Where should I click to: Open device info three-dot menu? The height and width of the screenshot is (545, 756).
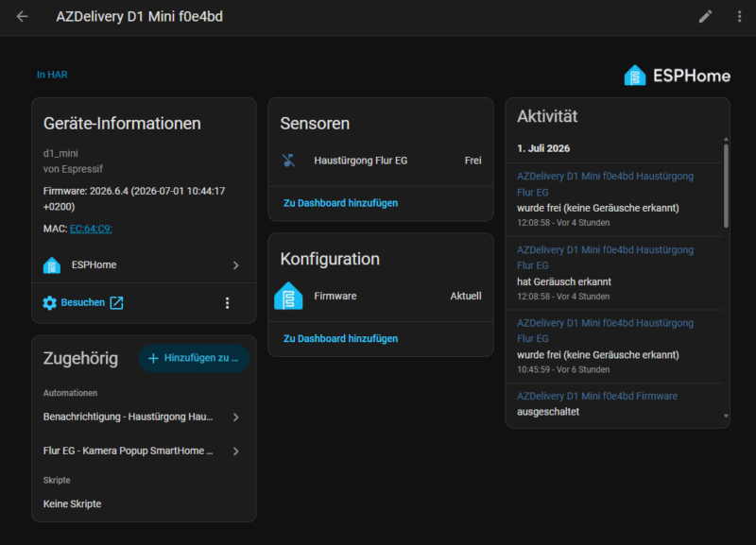(228, 302)
